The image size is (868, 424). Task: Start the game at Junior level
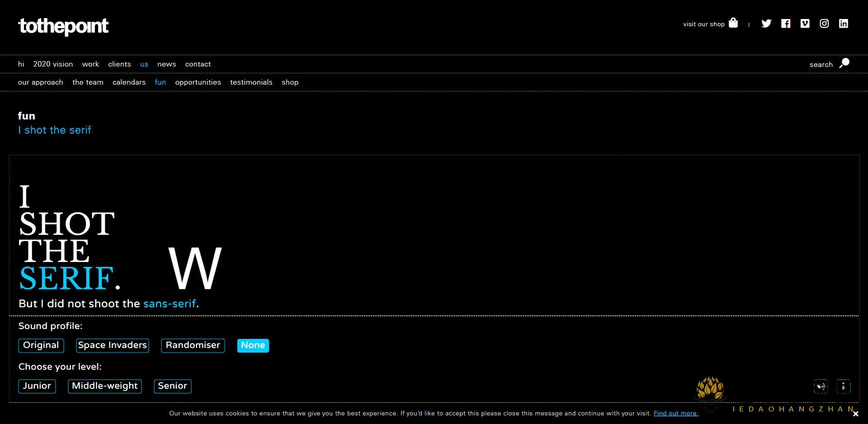37,386
